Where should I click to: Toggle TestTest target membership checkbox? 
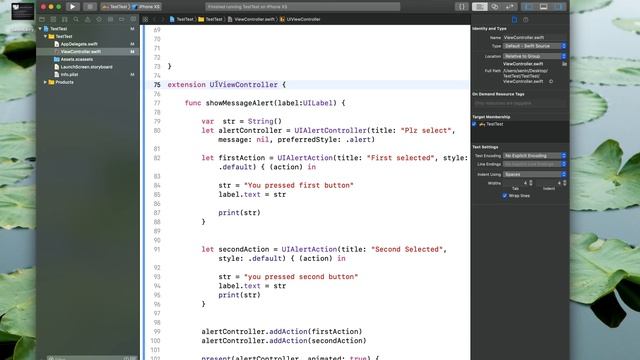474,124
